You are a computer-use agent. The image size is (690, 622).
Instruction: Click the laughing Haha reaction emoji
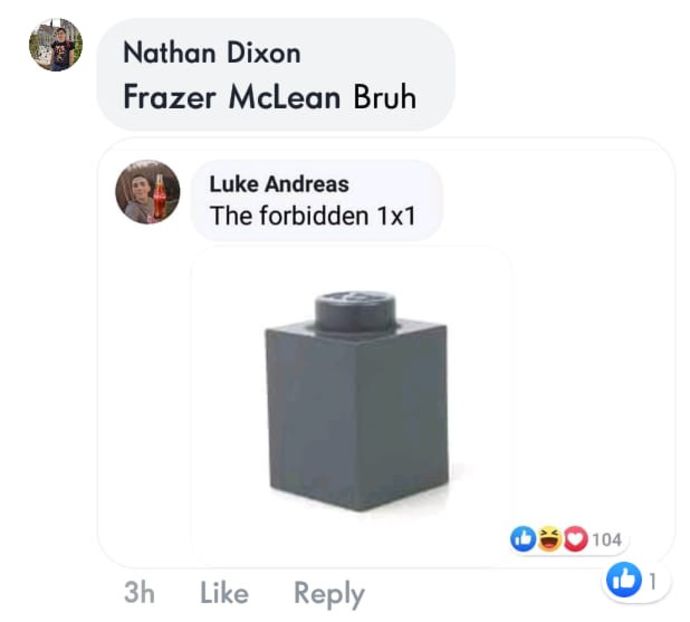549,539
